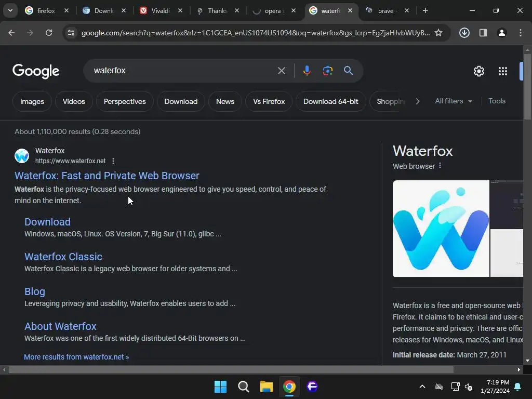532x399 pixels.
Task: Filter results by Videos
Action: (x=74, y=101)
